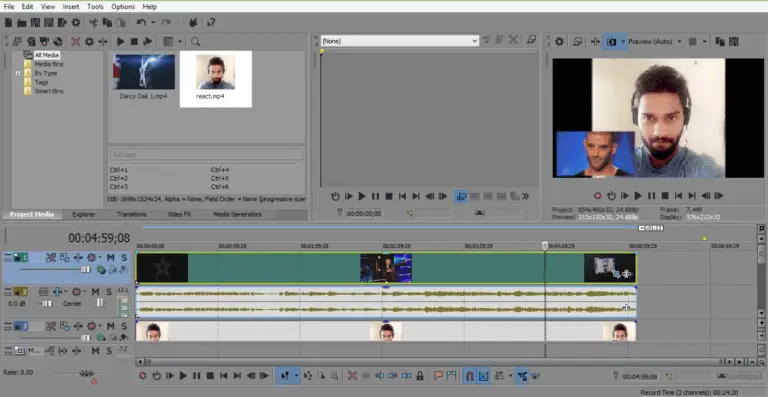Open Automation settings dropdown on track 1

pos(100,257)
